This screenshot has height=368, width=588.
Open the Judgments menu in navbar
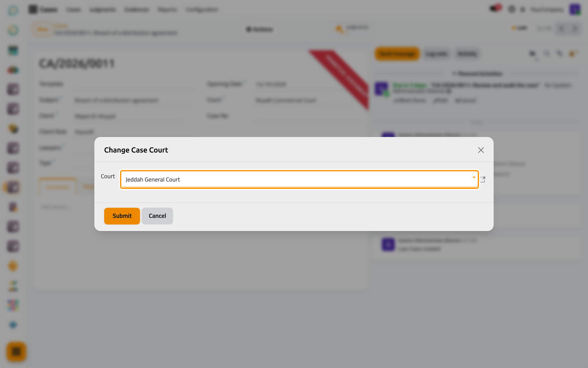103,10
